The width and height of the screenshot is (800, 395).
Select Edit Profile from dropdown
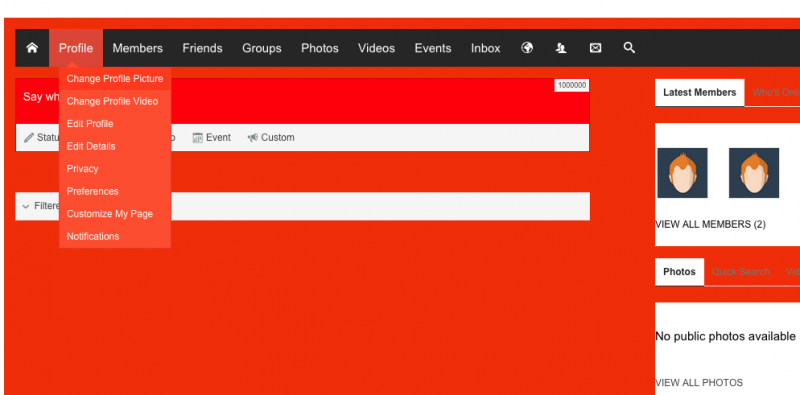tap(115, 124)
